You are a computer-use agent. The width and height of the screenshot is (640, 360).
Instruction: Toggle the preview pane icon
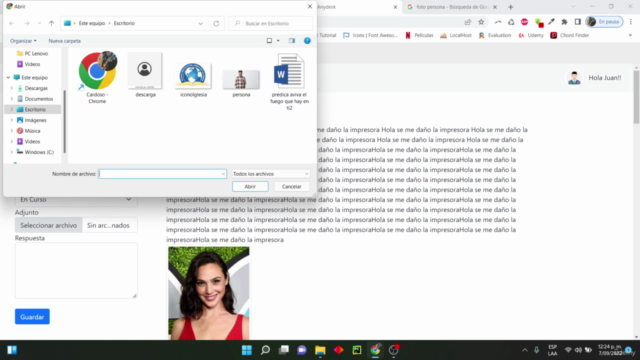point(292,41)
